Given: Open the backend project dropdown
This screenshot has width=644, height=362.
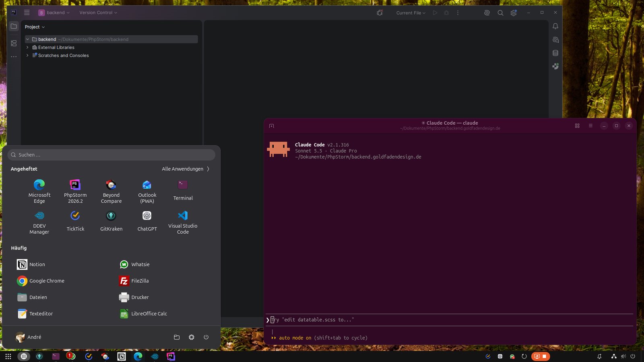Looking at the screenshot, I should point(54,12).
